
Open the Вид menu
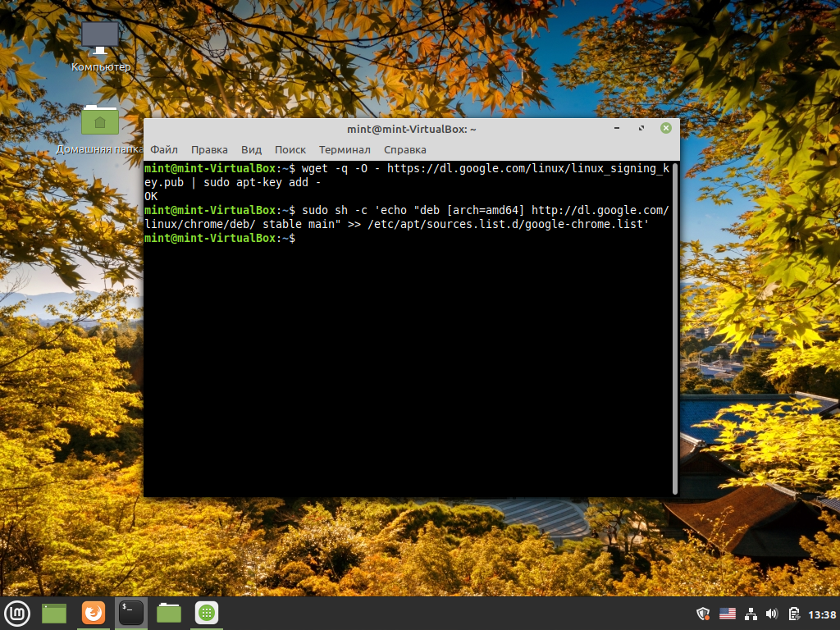pyautogui.click(x=251, y=149)
